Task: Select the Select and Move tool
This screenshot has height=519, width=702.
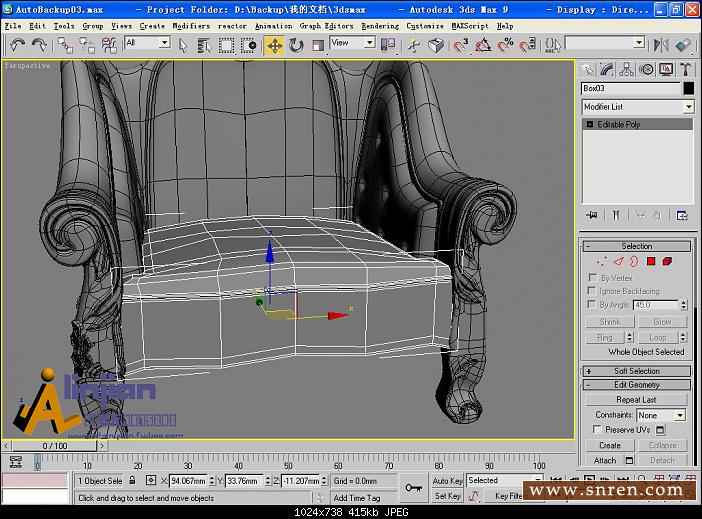Action: coord(274,45)
